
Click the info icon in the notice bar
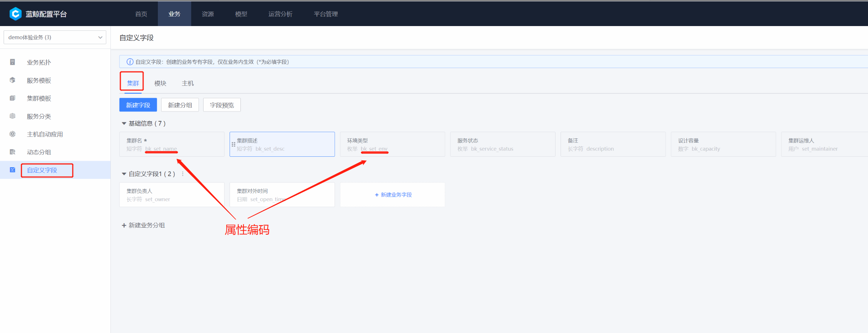[x=130, y=62]
